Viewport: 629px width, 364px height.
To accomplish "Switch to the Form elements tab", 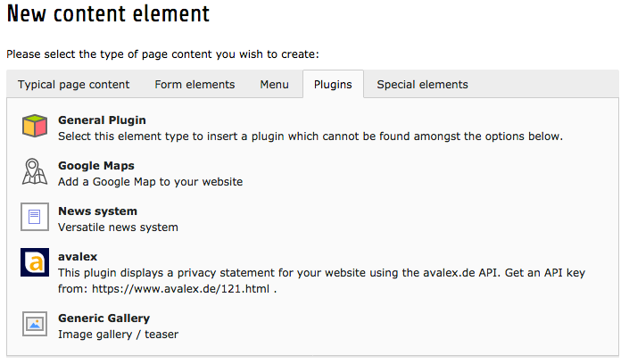I will (x=194, y=85).
